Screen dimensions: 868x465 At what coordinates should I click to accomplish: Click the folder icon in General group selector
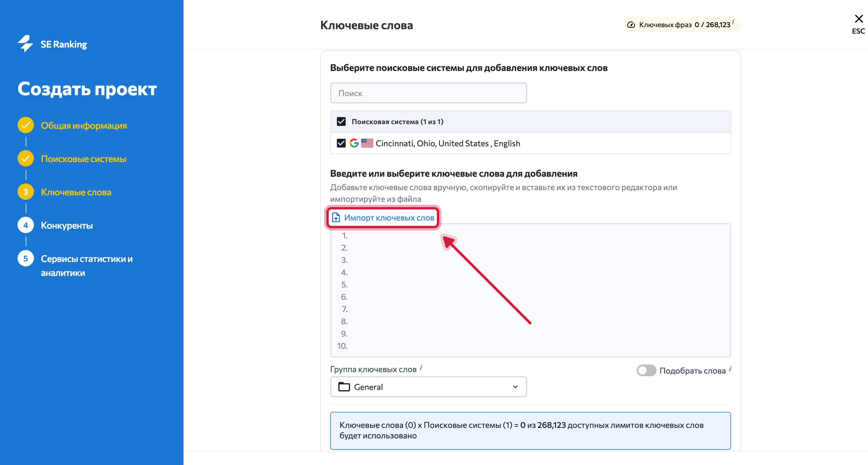344,387
